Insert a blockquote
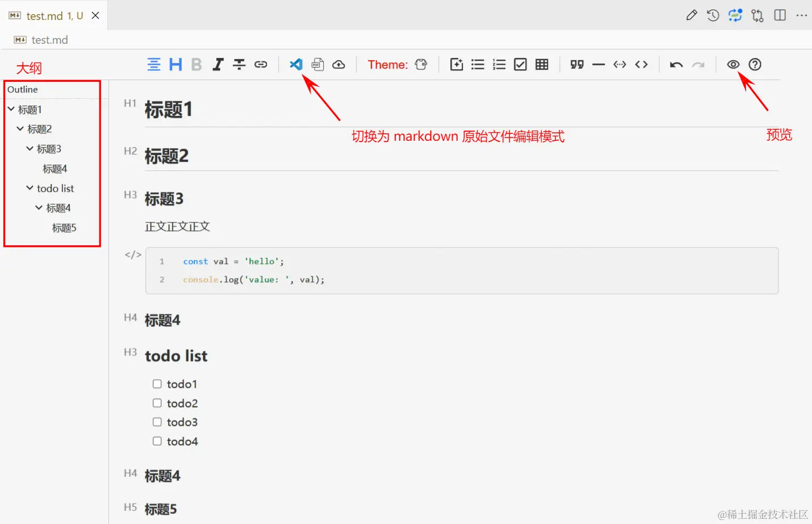The width and height of the screenshot is (812, 524). click(x=576, y=64)
